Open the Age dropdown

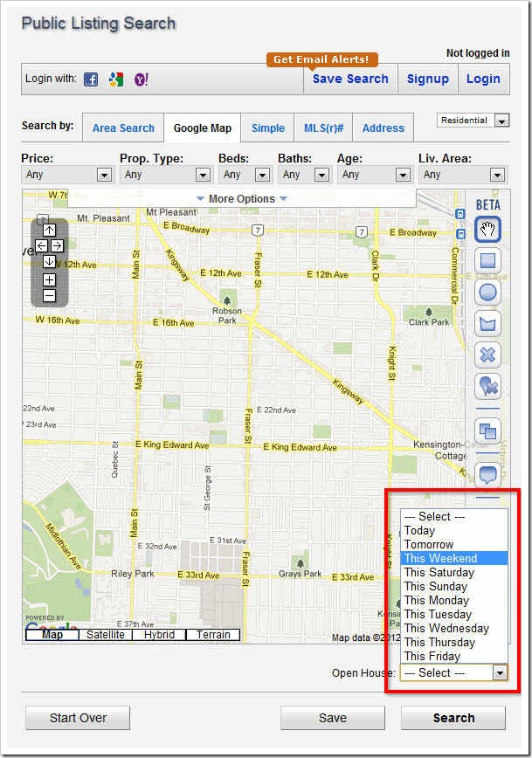pos(375,175)
